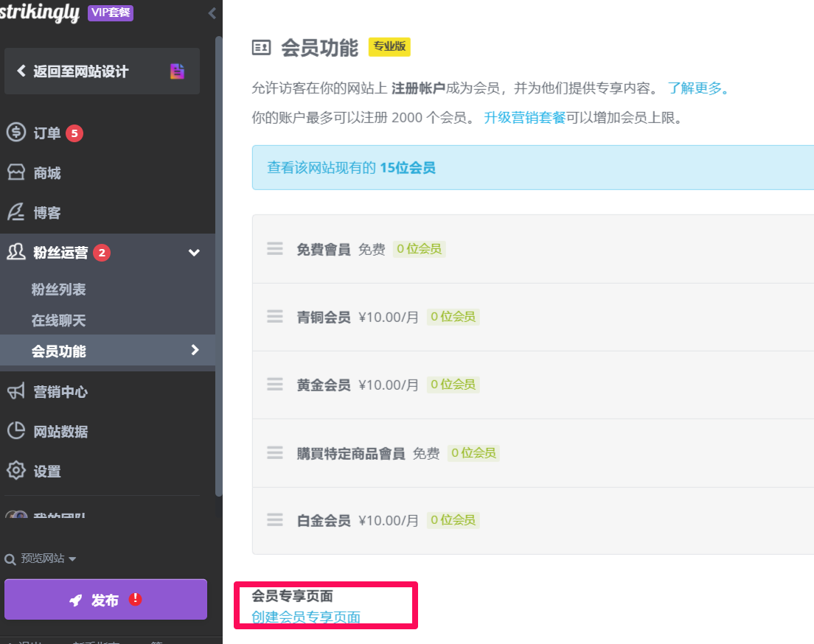
Task: Collapse the sidebar with the left chevron
Action: pos(212,13)
